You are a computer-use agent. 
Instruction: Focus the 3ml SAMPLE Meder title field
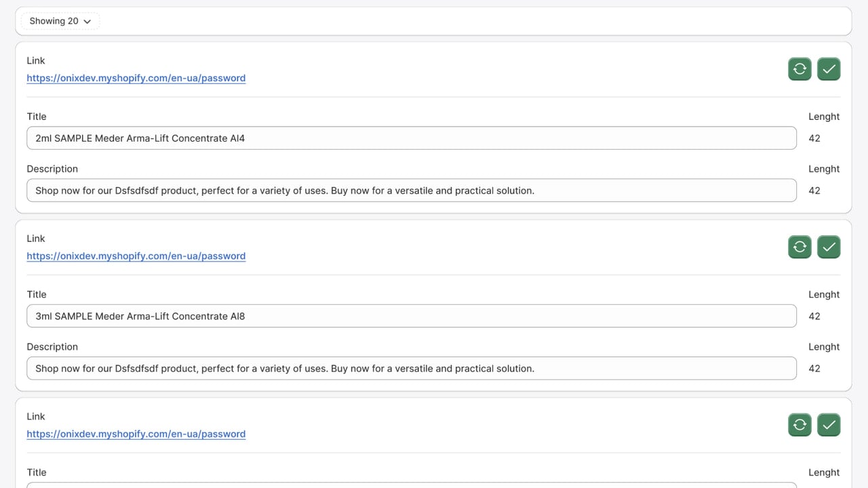(x=412, y=316)
